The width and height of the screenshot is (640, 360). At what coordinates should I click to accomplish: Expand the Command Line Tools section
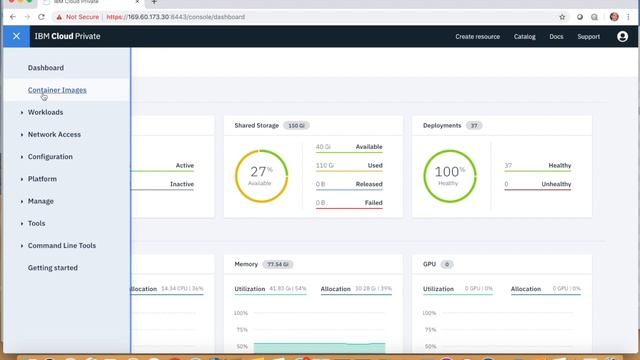[x=62, y=246]
